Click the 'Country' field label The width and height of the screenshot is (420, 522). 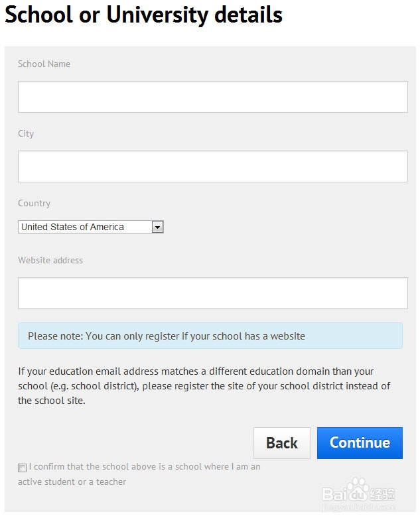coord(34,203)
